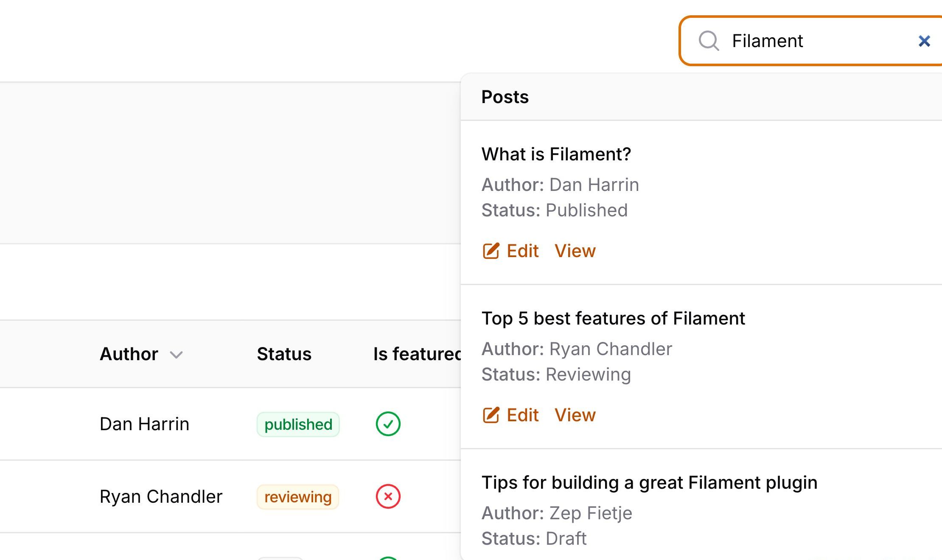Open Tips for building a great Filament plugin

(x=649, y=482)
